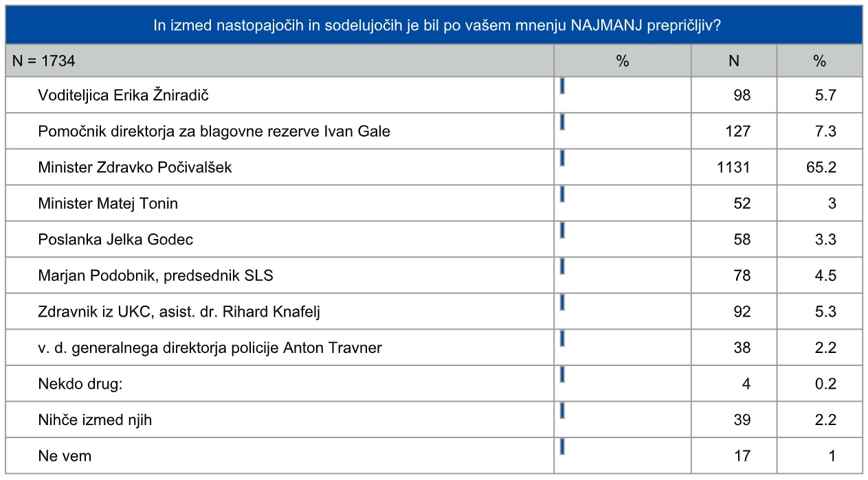Click the 0.2 percentage for Nekdo drug
Image resolution: width=868 pixels, height=480 pixels.
coord(825,384)
